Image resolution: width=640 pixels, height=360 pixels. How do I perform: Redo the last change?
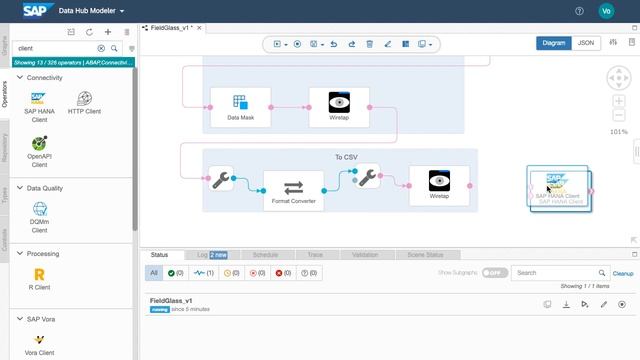351,44
